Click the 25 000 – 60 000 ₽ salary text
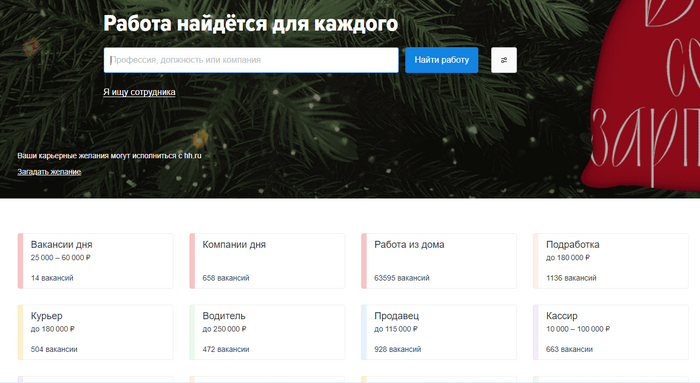The height and width of the screenshot is (383, 700). pos(61,258)
